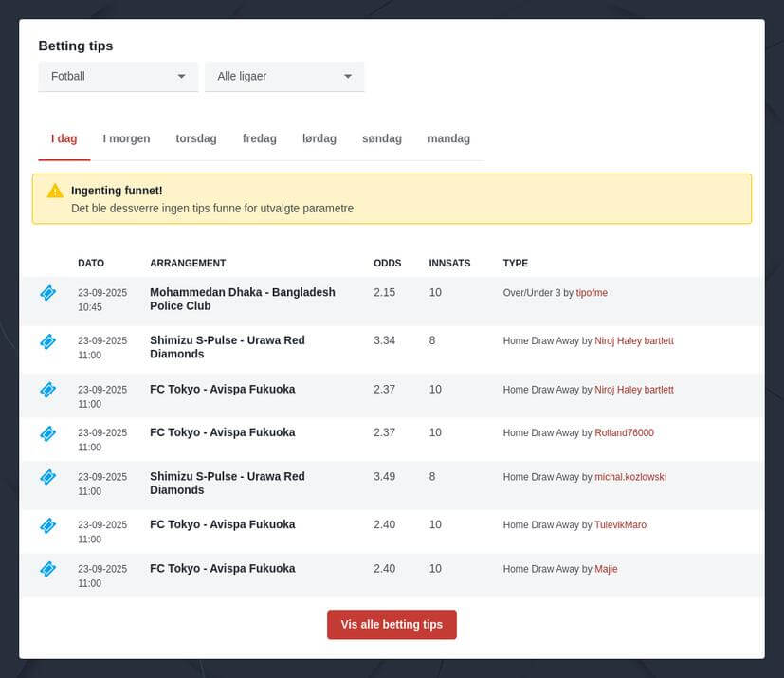Click ticket icon in Rolland76000's row

pos(48,433)
